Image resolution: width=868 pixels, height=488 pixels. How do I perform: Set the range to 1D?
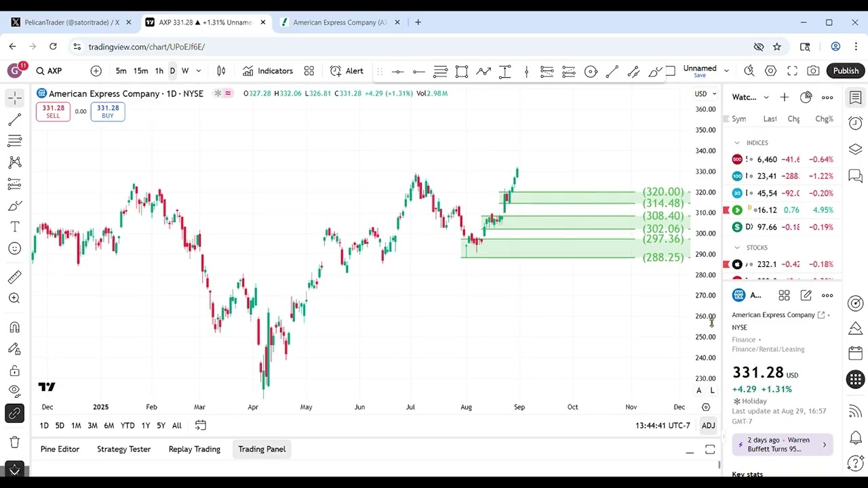click(44, 426)
